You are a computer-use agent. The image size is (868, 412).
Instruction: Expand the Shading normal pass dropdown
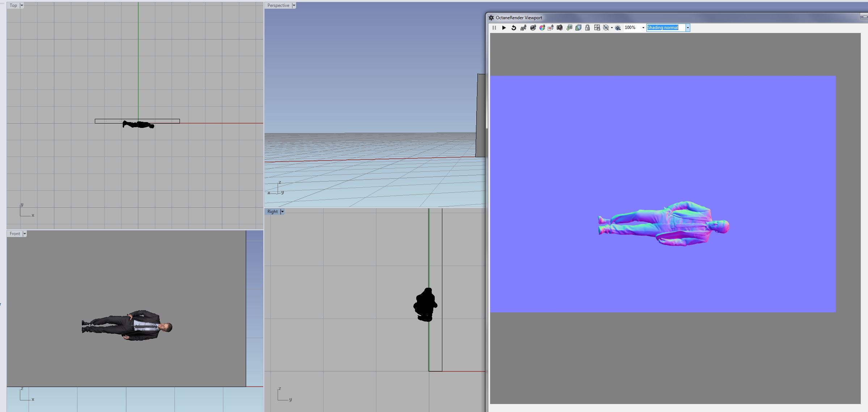(688, 28)
